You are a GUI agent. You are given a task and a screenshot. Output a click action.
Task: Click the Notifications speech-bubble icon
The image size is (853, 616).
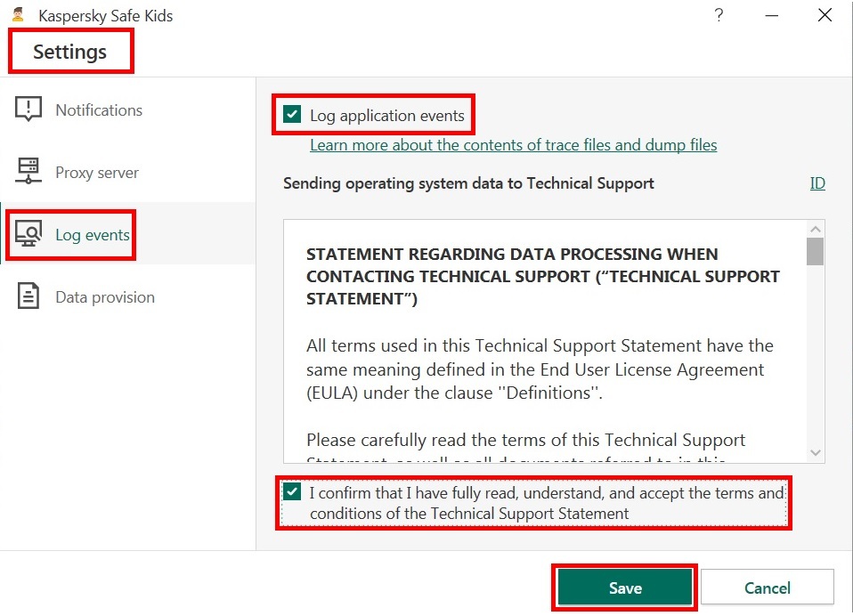pyautogui.click(x=28, y=109)
